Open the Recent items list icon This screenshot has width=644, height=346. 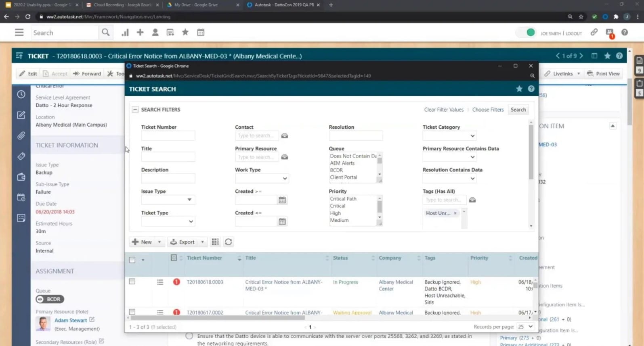pos(170,33)
